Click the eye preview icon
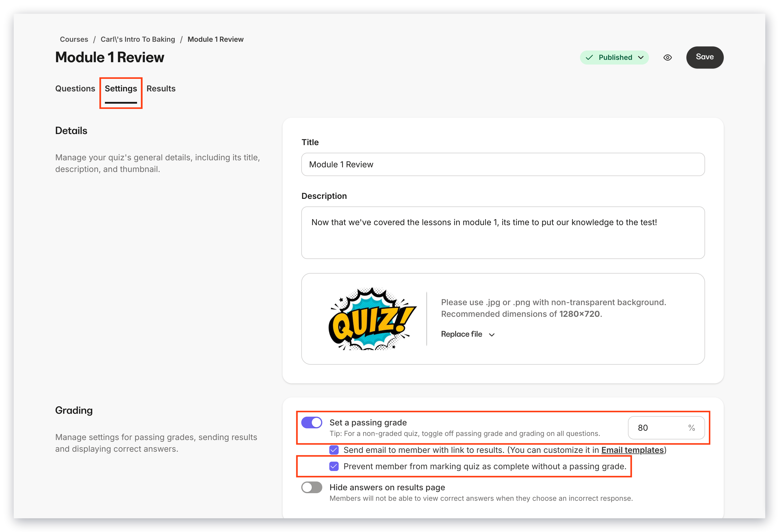 (667, 58)
